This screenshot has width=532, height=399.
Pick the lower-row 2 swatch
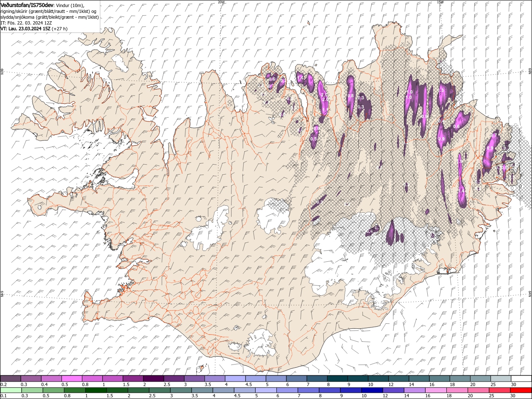click(x=138, y=390)
